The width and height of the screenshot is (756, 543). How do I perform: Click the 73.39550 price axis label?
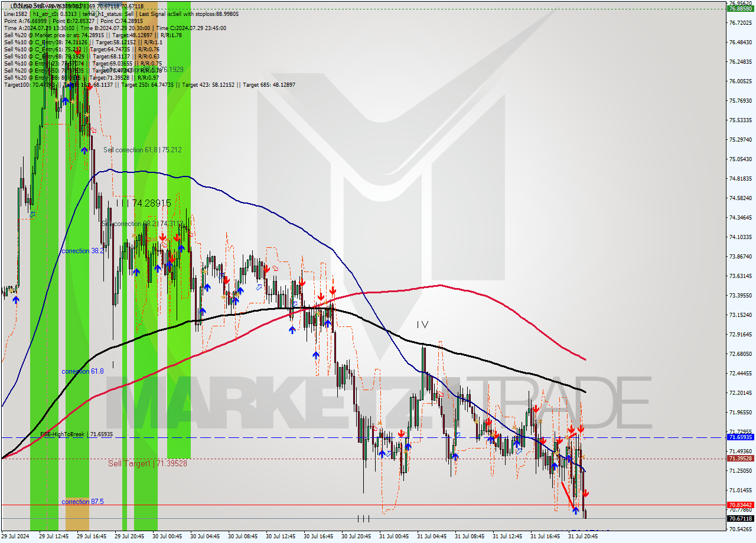pos(741,296)
